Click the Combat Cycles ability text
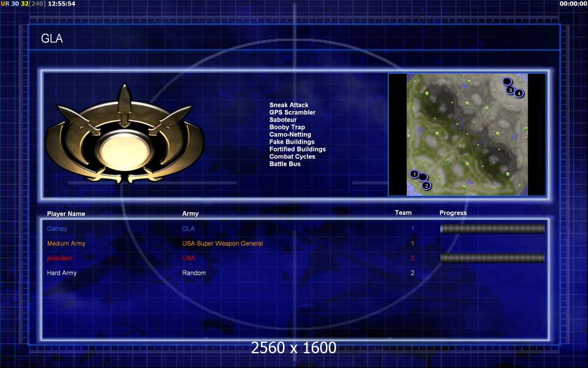588x368 pixels. (292, 156)
